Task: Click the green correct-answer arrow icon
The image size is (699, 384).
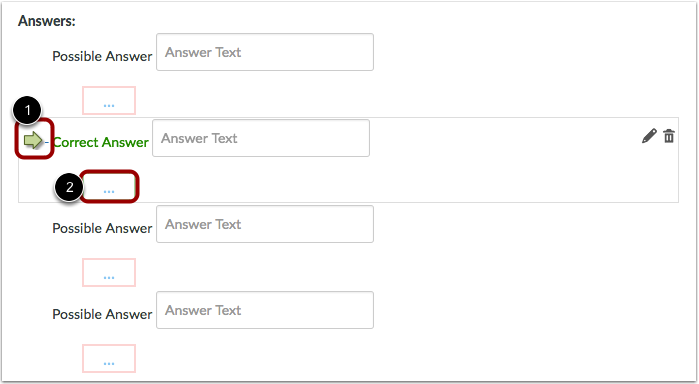Action: 33,140
